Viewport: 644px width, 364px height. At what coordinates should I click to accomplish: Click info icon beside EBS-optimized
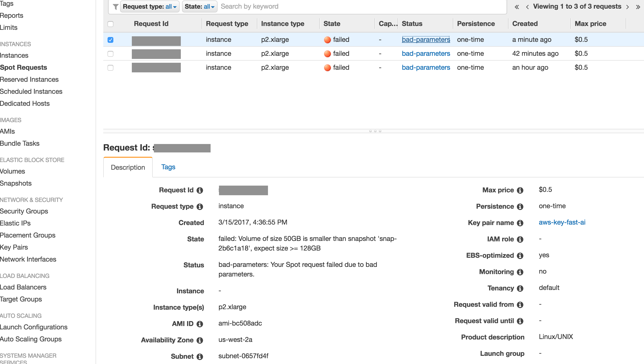click(x=520, y=256)
